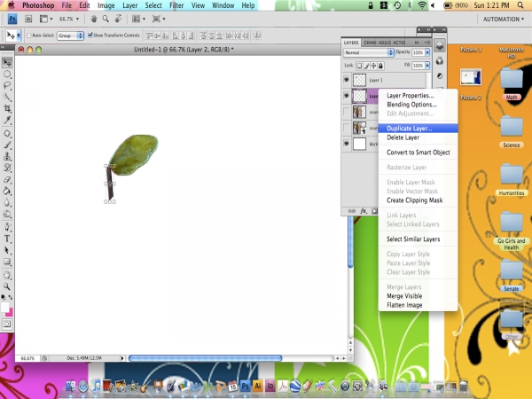The height and width of the screenshot is (399, 532).
Task: Click the Ps application icon
Action: (12, 19)
